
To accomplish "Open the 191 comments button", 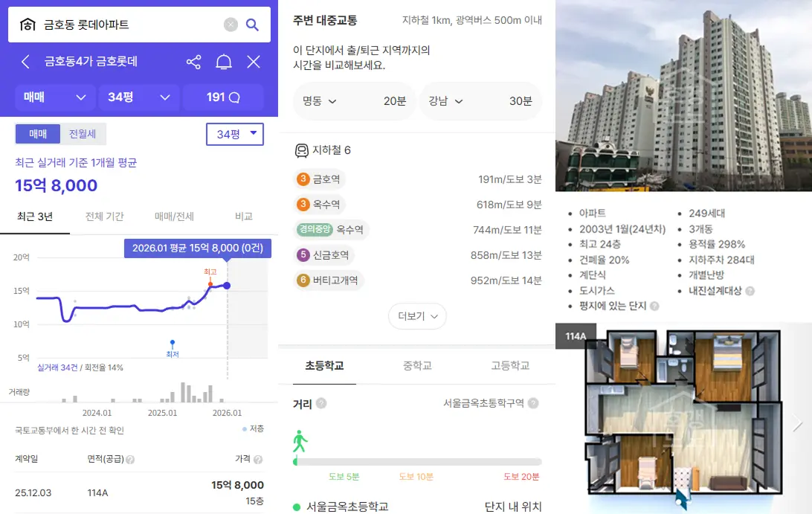I will click(223, 97).
